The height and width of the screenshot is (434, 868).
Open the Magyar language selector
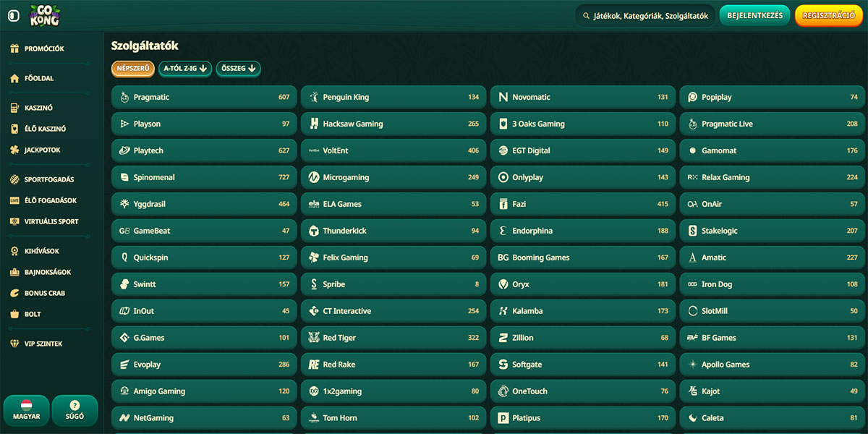coord(26,410)
